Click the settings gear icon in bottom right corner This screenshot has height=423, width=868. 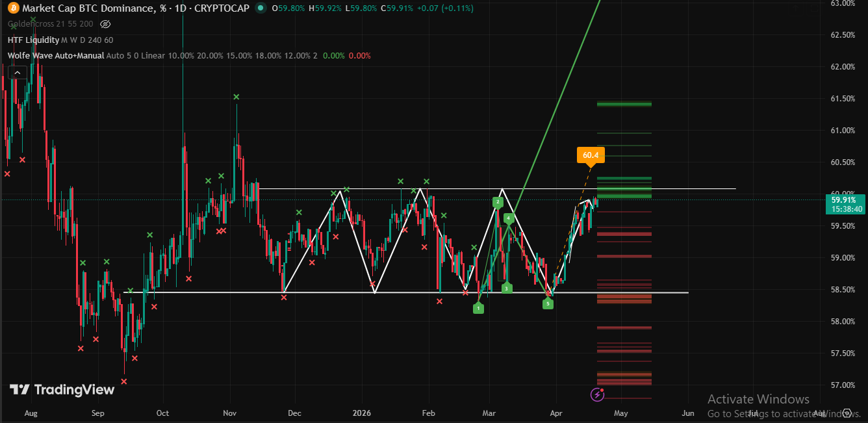click(x=847, y=413)
